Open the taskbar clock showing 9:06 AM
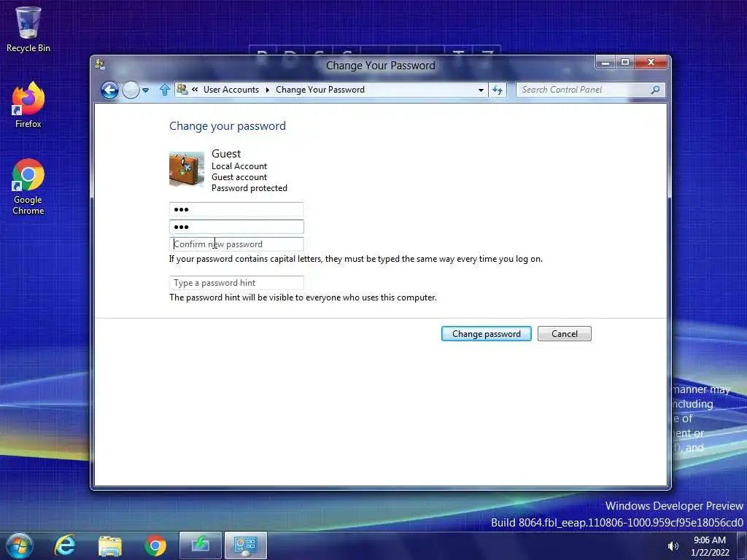The height and width of the screenshot is (560, 747). coord(710,546)
